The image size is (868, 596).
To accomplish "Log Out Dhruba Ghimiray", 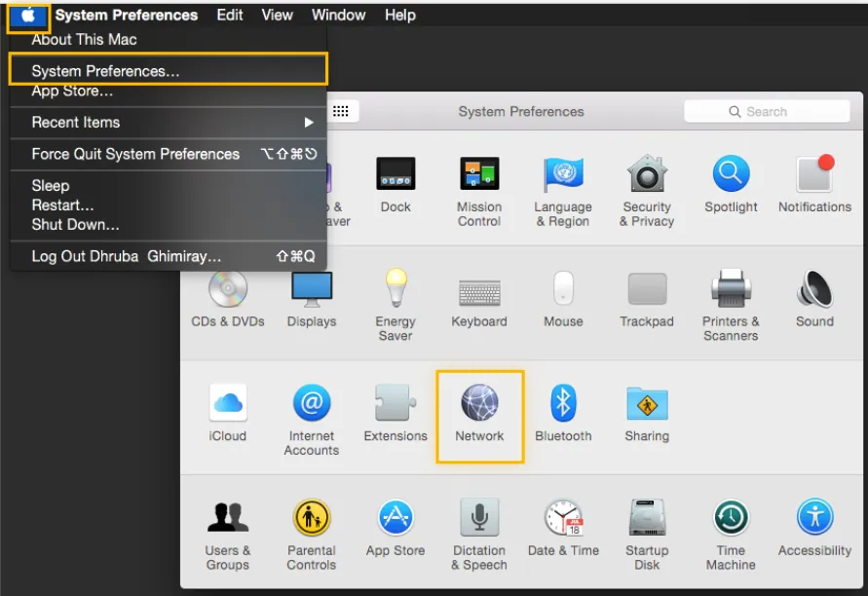I will coord(169,256).
